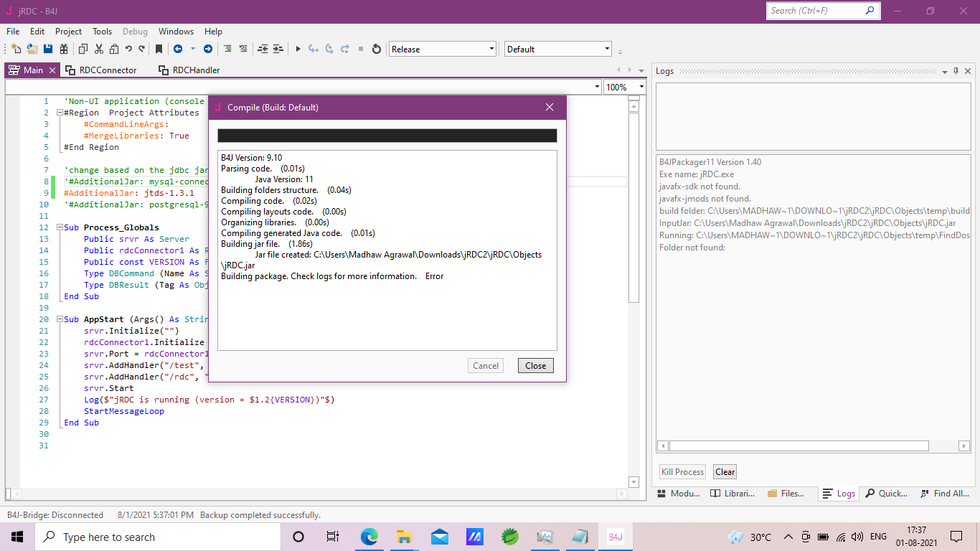Viewport: 980px width, 551px height.
Task: Toggle a bookmark with the bookmark icon
Action: (x=159, y=49)
